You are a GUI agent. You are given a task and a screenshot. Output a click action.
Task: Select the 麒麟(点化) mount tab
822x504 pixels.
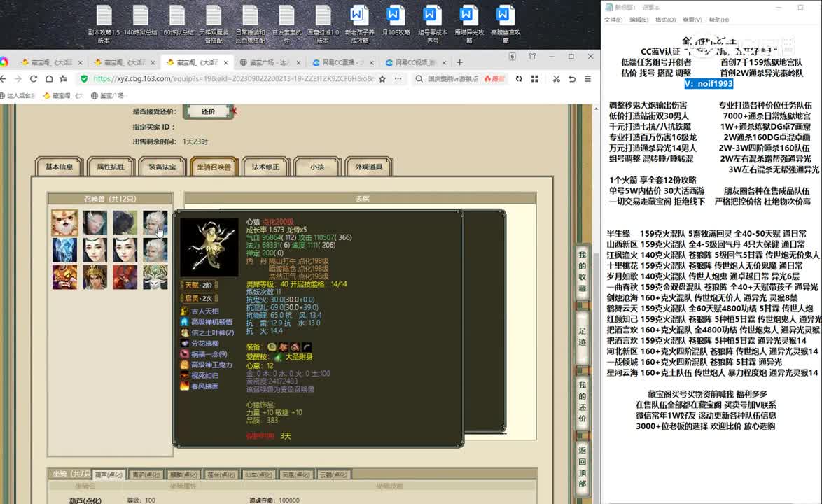pos(183,475)
